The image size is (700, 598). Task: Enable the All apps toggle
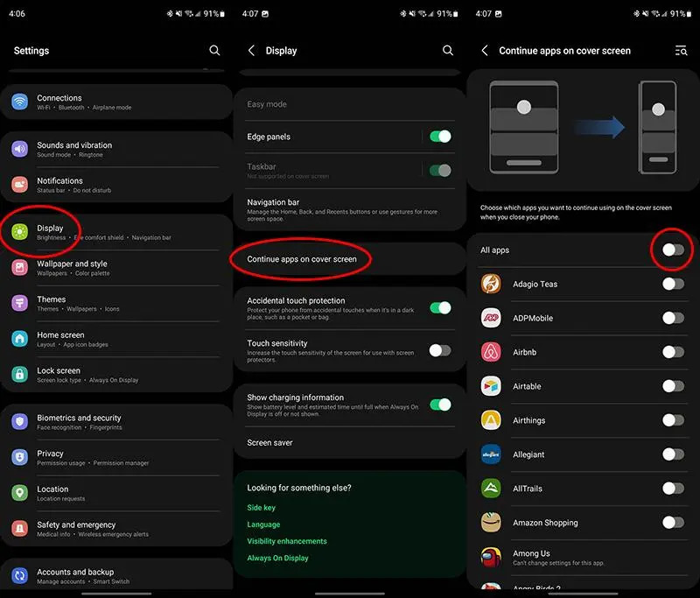[673, 250]
